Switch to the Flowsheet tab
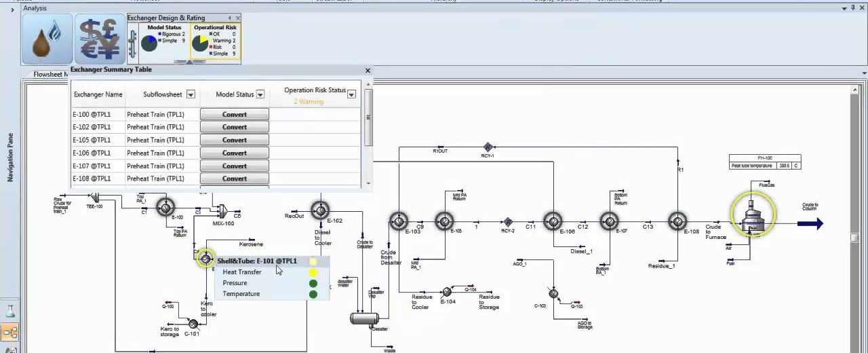 point(51,74)
